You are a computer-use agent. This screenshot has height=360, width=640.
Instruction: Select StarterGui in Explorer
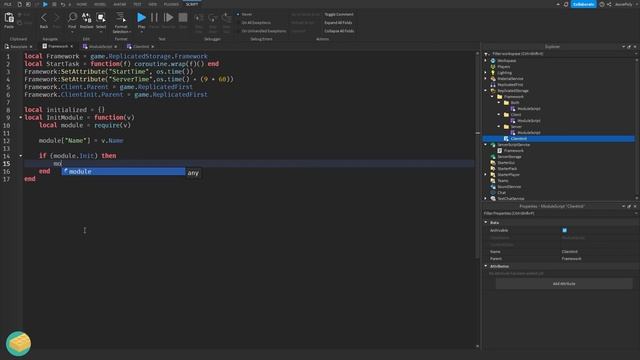[506, 162]
